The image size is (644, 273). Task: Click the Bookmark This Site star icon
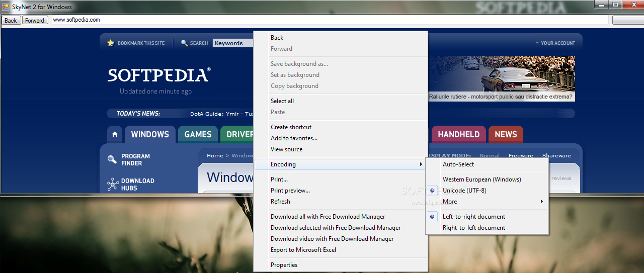pyautogui.click(x=111, y=43)
